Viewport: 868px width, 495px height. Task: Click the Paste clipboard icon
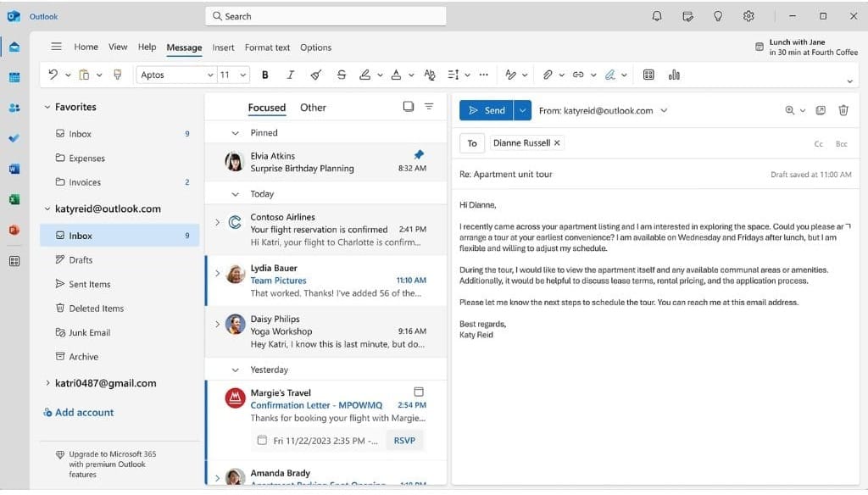pos(84,75)
